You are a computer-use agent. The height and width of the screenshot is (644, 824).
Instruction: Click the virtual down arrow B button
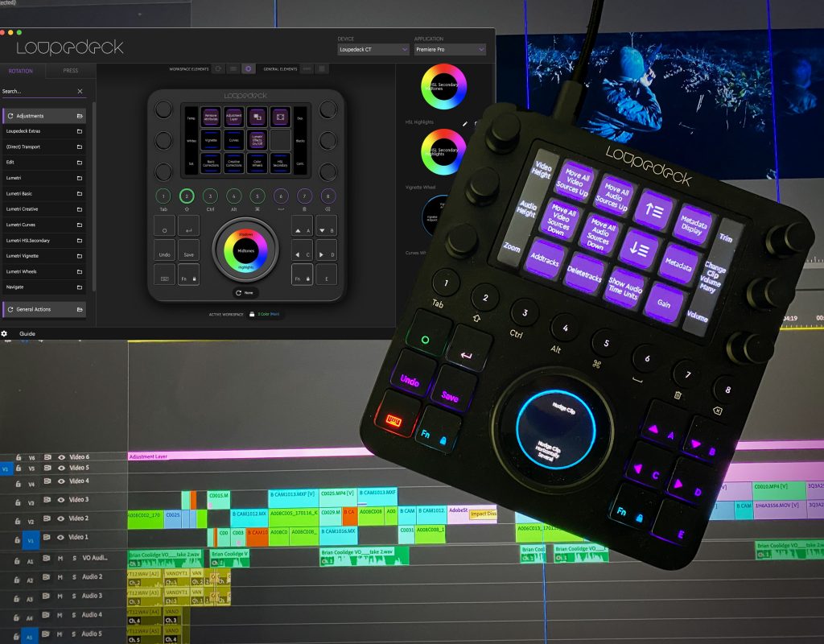click(326, 226)
